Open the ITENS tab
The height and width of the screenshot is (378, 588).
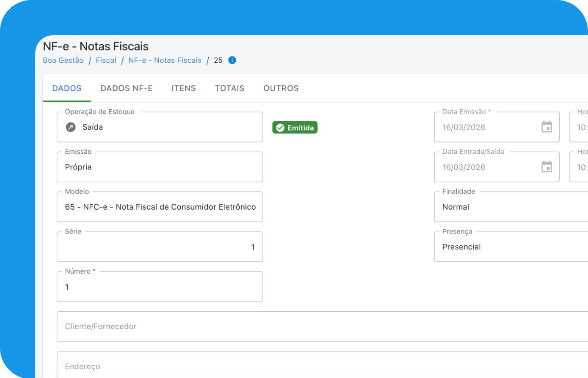[x=184, y=88]
